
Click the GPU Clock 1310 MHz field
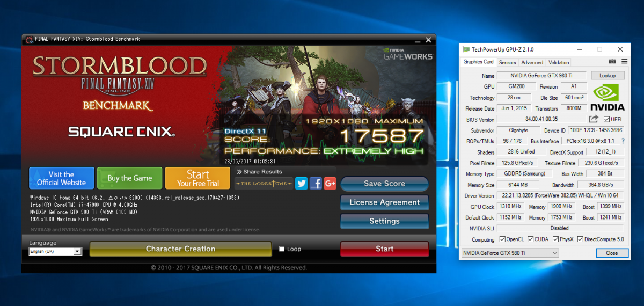[x=510, y=207]
